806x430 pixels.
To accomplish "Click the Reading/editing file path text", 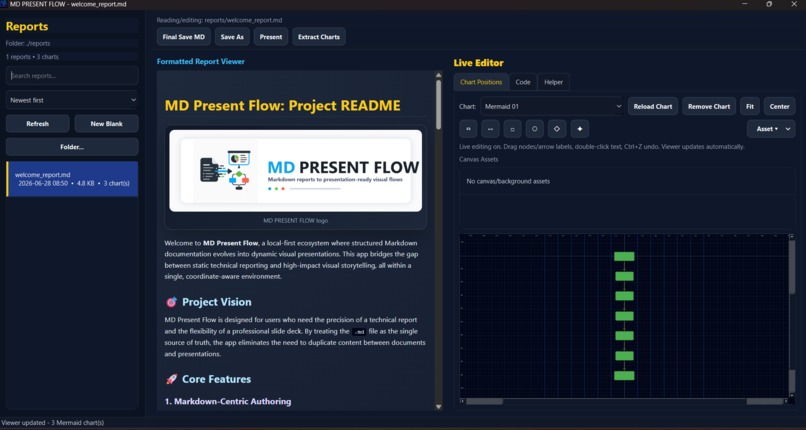I will 219,21.
